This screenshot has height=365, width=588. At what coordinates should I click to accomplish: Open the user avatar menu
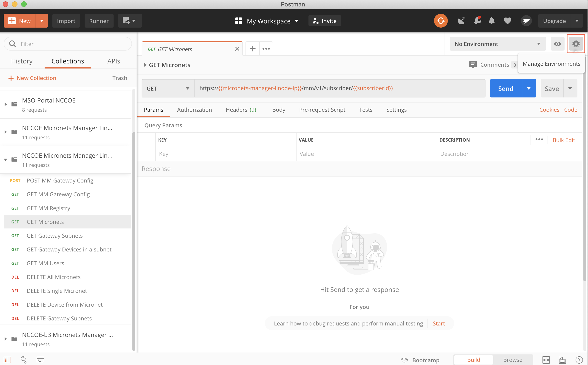(x=526, y=21)
